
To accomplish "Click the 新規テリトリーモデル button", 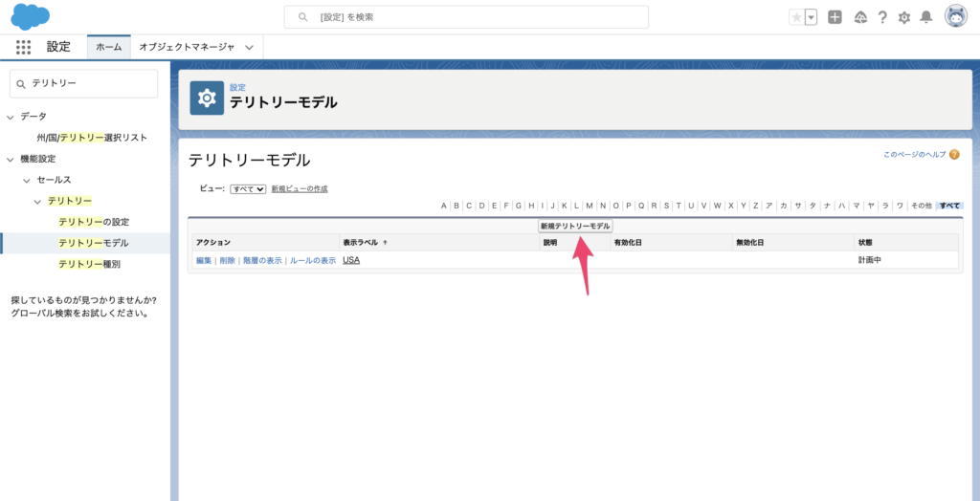I will 575,226.
